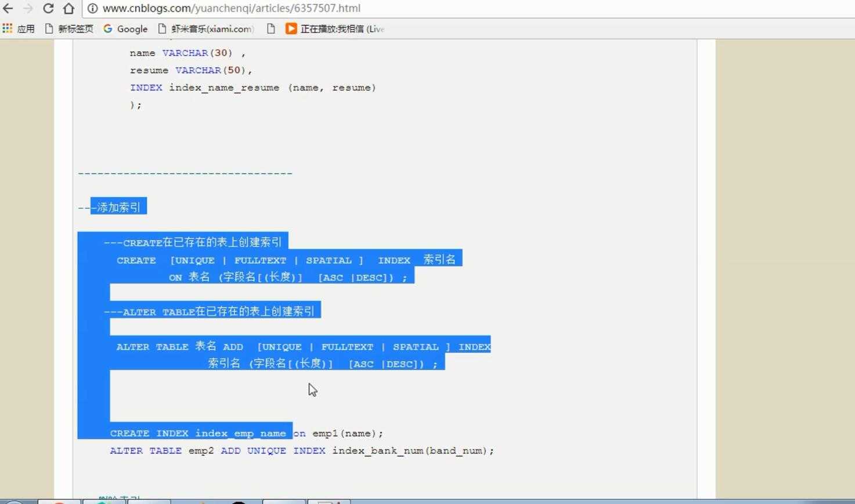The image size is (855, 504).
Task: Click the text CREATE在已存在的表上创建索引
Action: [x=202, y=242]
